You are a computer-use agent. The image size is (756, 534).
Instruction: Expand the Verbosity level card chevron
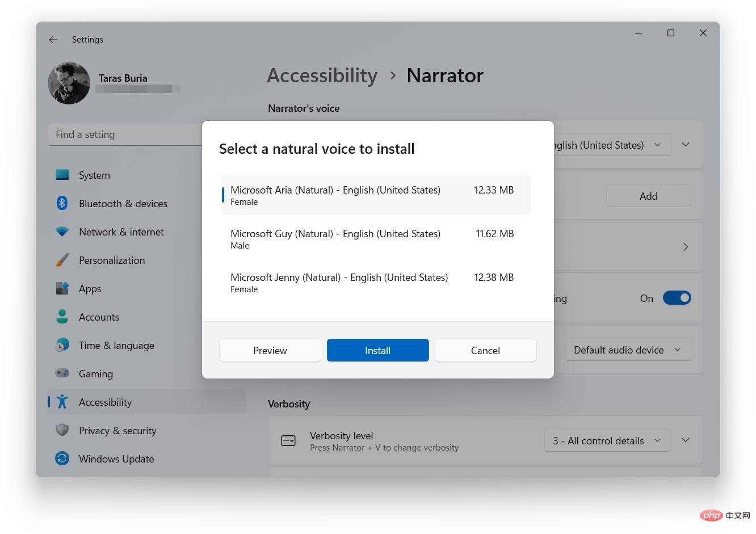pos(686,440)
